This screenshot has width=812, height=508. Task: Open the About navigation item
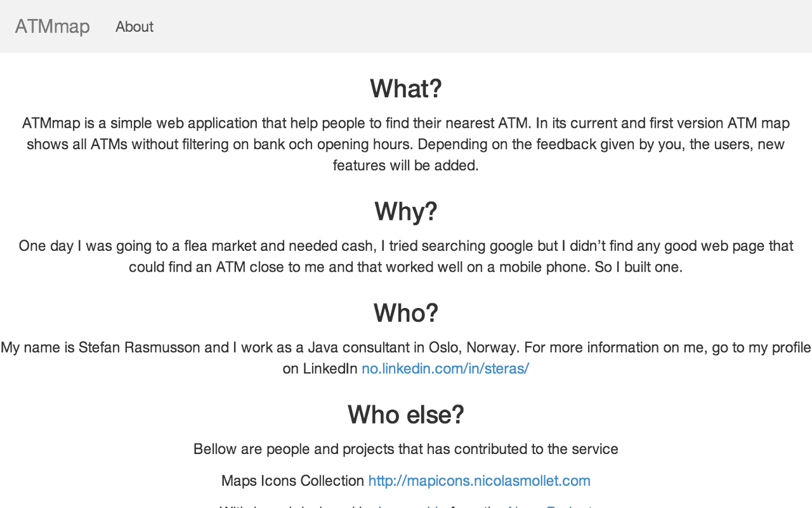134,27
